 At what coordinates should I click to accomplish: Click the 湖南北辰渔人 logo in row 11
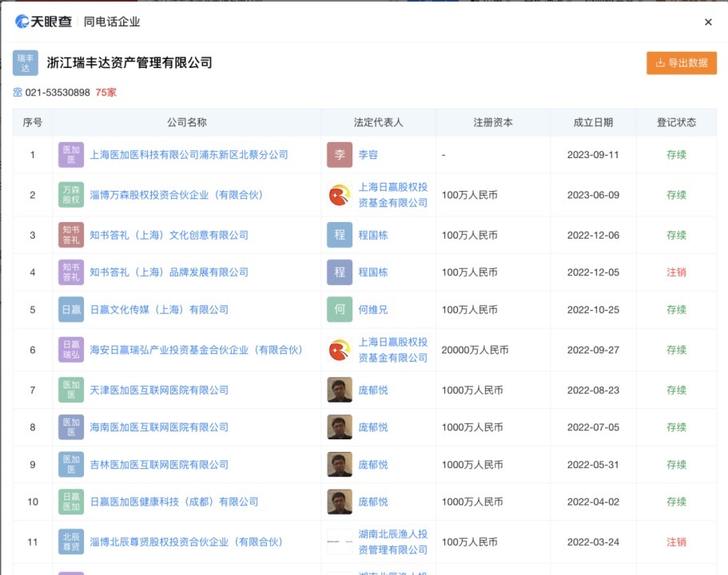click(x=340, y=542)
